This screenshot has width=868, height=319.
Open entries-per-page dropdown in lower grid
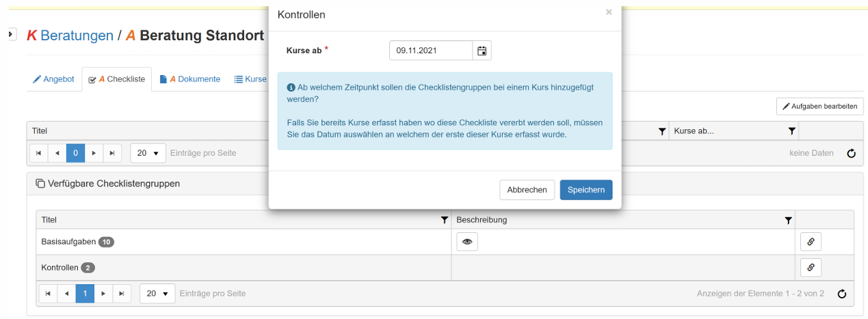point(157,294)
